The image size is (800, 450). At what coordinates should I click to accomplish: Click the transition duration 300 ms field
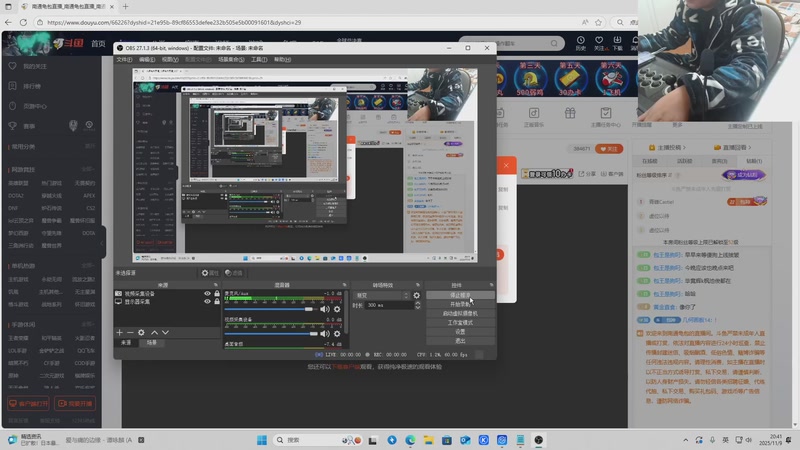click(x=390, y=305)
